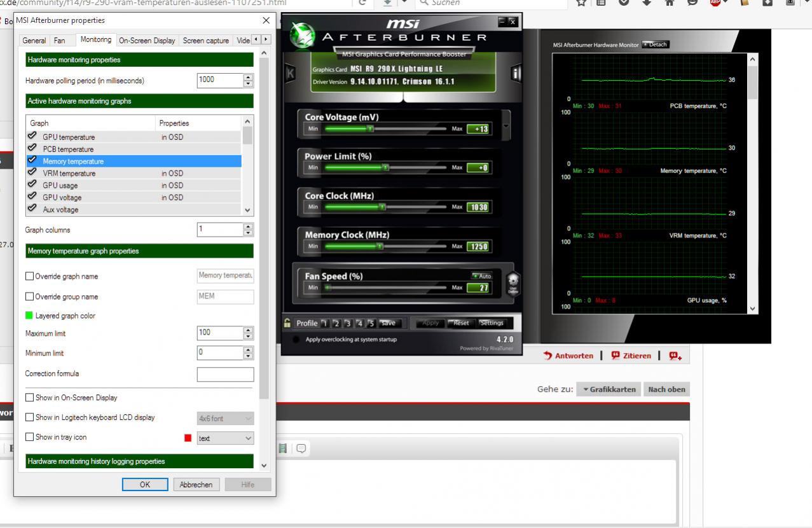Increase the Graph columns stepper
This screenshot has width=812, height=528.
coord(248,226)
